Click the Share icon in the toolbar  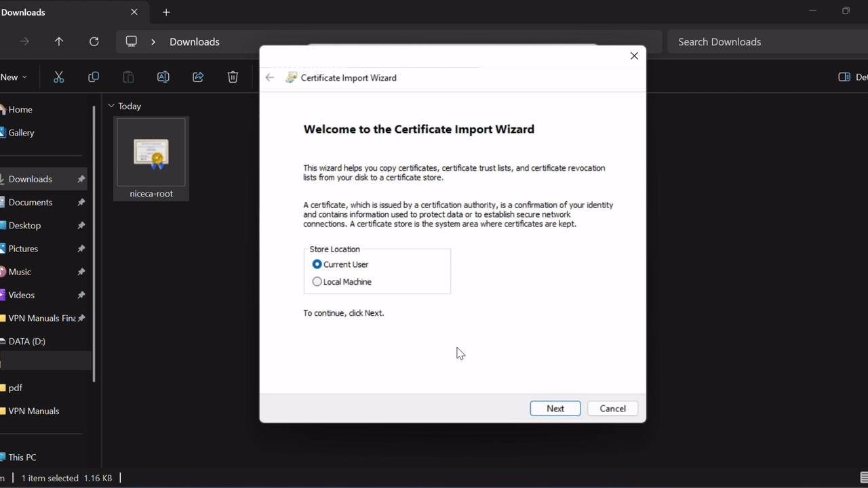point(198,77)
